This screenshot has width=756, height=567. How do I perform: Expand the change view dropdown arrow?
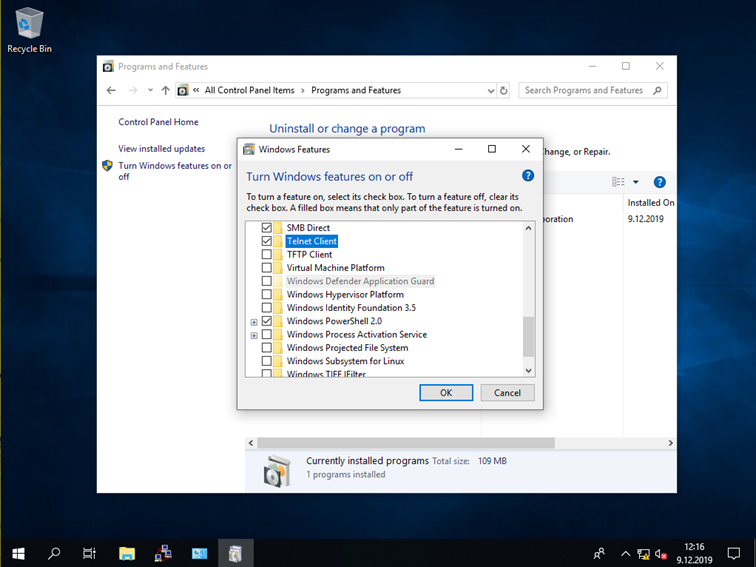point(635,182)
